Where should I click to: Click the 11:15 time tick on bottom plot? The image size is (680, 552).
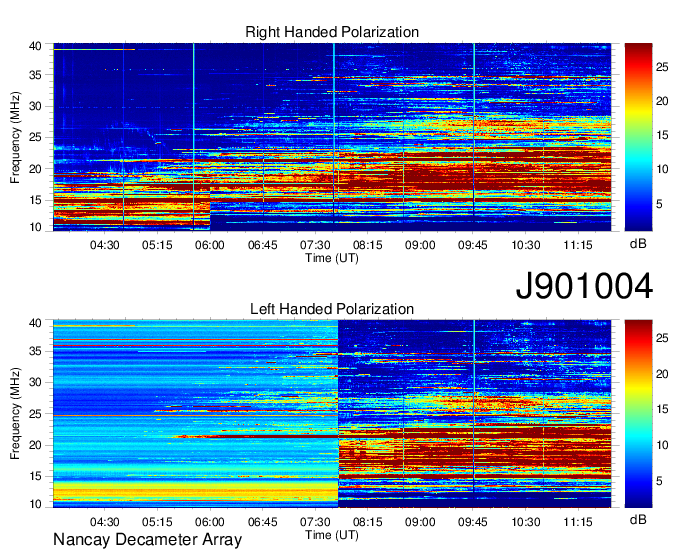pos(578,522)
